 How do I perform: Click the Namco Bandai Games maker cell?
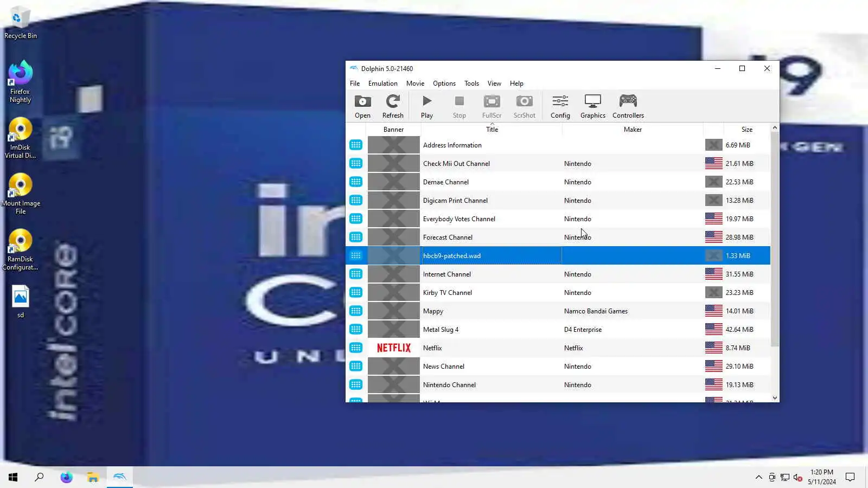[x=596, y=311]
